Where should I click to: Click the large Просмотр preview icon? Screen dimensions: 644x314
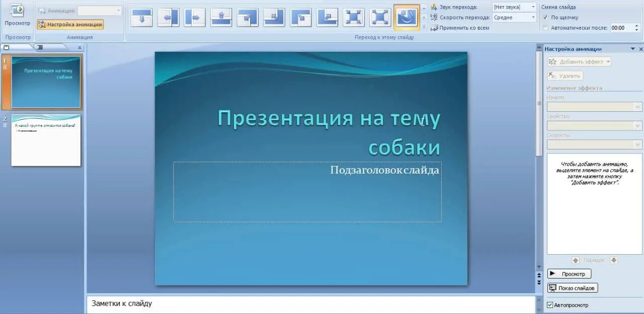click(x=17, y=11)
